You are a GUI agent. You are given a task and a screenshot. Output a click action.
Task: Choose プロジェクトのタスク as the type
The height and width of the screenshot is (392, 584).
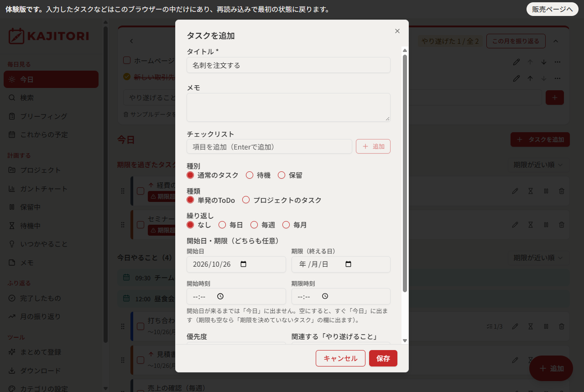point(246,200)
